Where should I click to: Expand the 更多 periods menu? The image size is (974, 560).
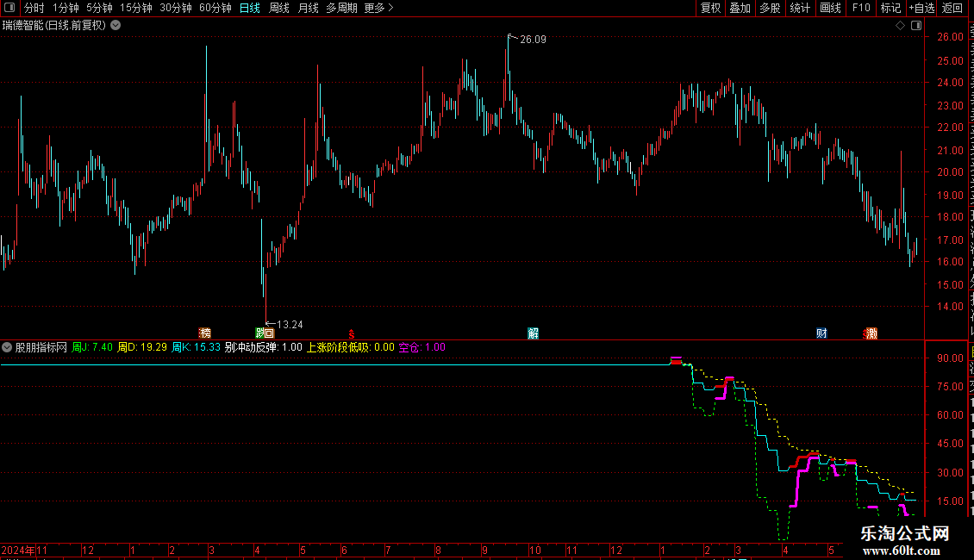[x=379, y=8]
